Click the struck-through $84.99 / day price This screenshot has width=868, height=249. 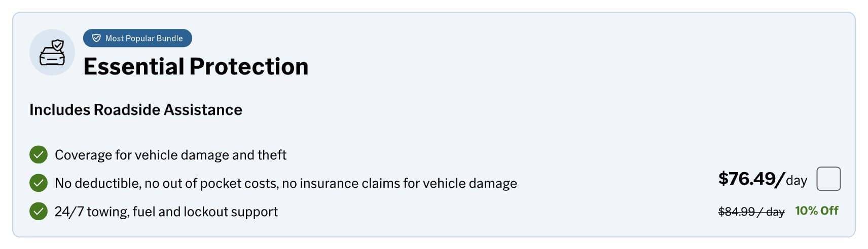click(x=751, y=212)
